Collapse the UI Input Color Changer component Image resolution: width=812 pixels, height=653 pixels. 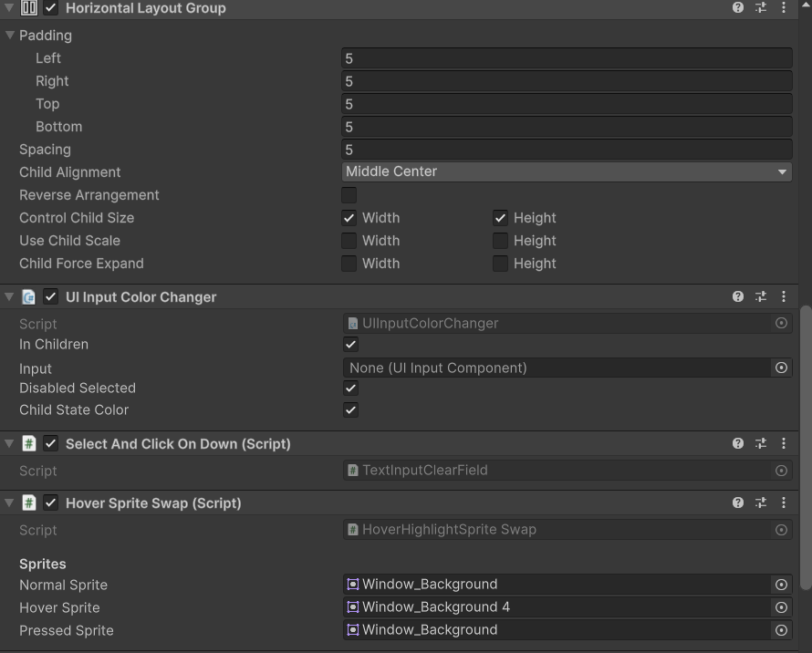(9, 296)
